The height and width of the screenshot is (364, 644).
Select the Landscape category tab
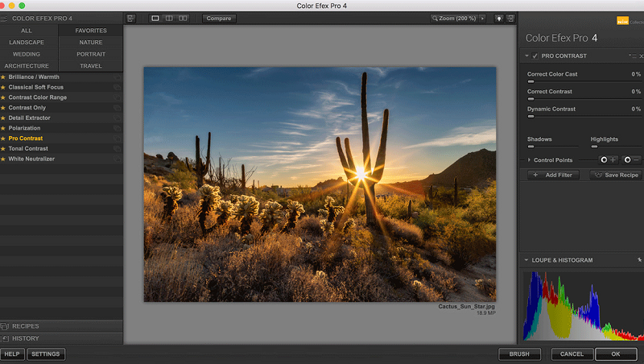click(27, 42)
